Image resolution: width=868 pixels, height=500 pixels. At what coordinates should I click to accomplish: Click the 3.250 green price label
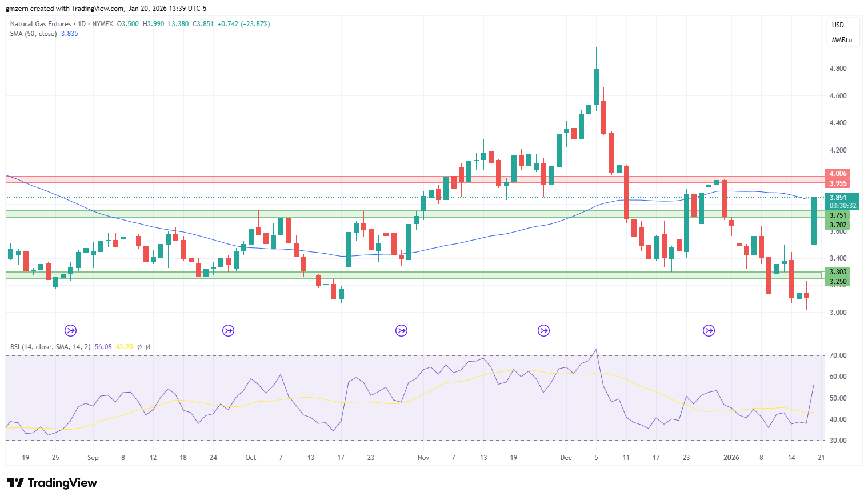click(838, 282)
